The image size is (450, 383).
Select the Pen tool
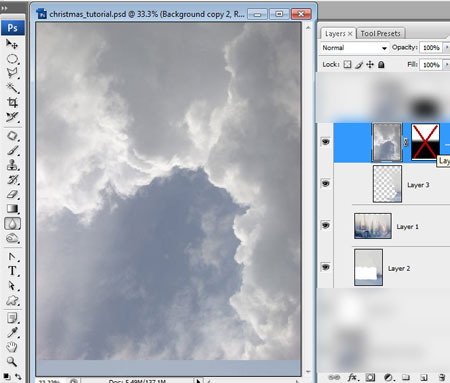[x=12, y=257]
